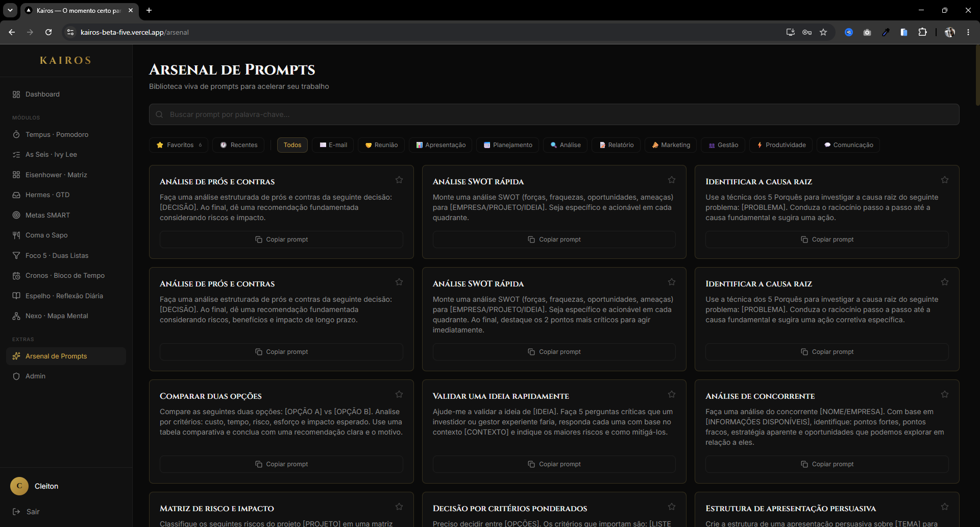Filter prompts by Marketing
Image resolution: width=980 pixels, height=527 pixels.
click(x=671, y=145)
